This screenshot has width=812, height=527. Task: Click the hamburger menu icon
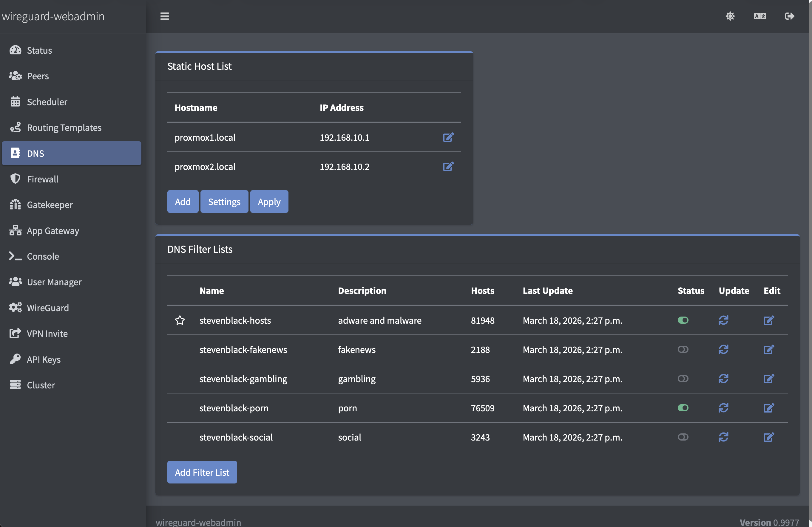tap(164, 16)
